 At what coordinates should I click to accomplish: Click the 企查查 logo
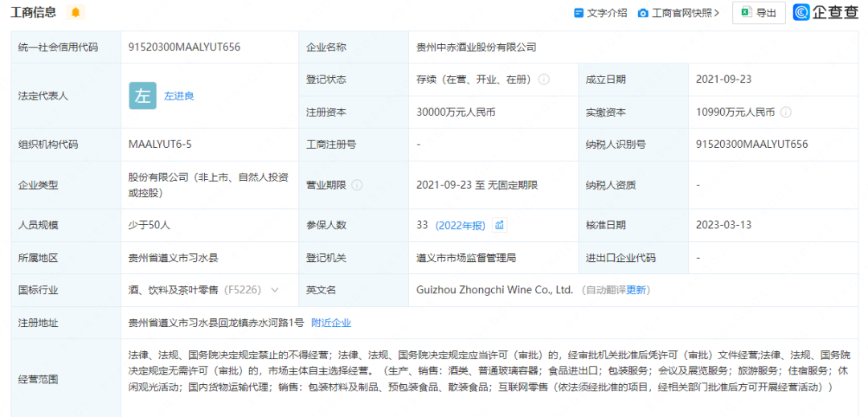tap(825, 12)
